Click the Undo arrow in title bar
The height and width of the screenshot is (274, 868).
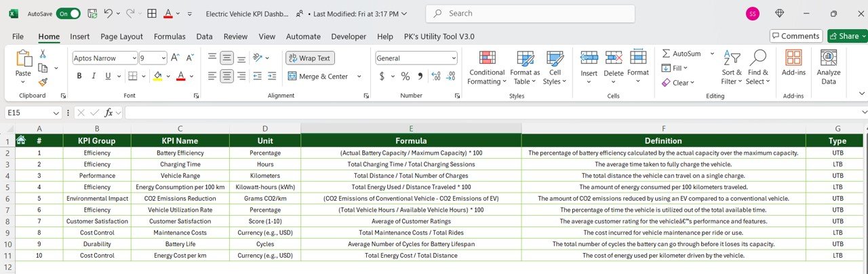[110, 14]
